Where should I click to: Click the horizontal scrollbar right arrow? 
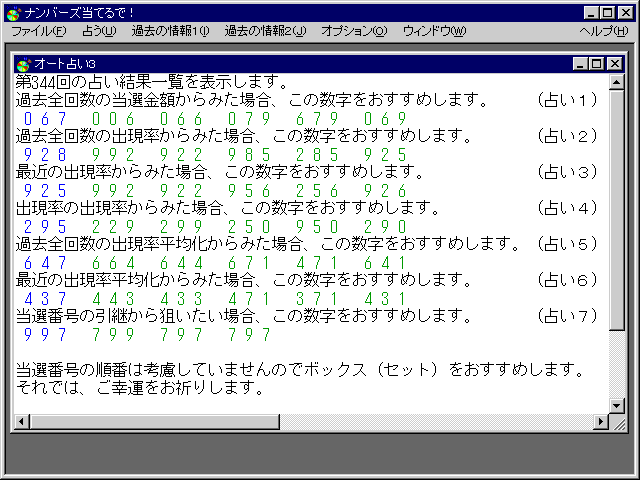point(600,422)
